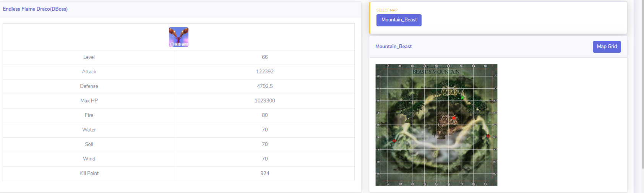Click the Fire row label
The height and width of the screenshot is (193, 644).
point(89,115)
